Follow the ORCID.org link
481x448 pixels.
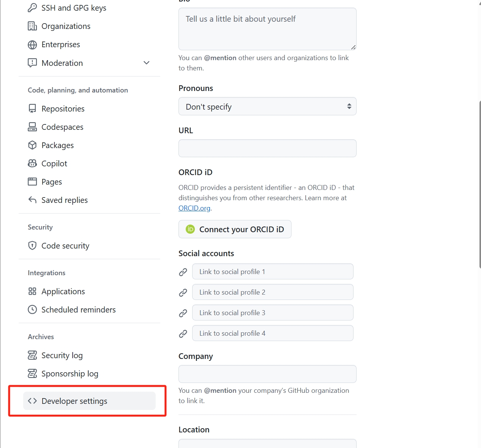tap(194, 208)
